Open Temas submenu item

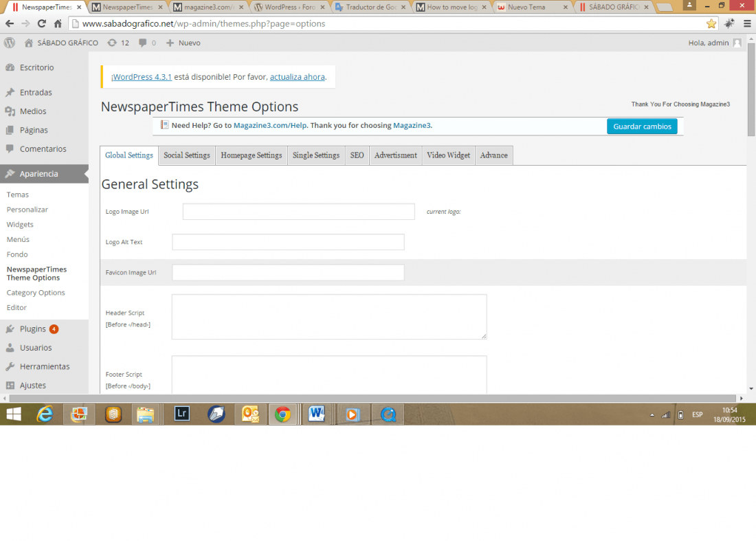pos(18,195)
